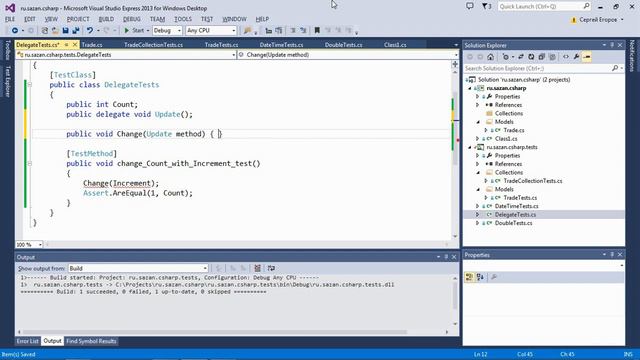640x360 pixels.
Task: Click the Quick Launch search field
Action: click(x=544, y=6)
